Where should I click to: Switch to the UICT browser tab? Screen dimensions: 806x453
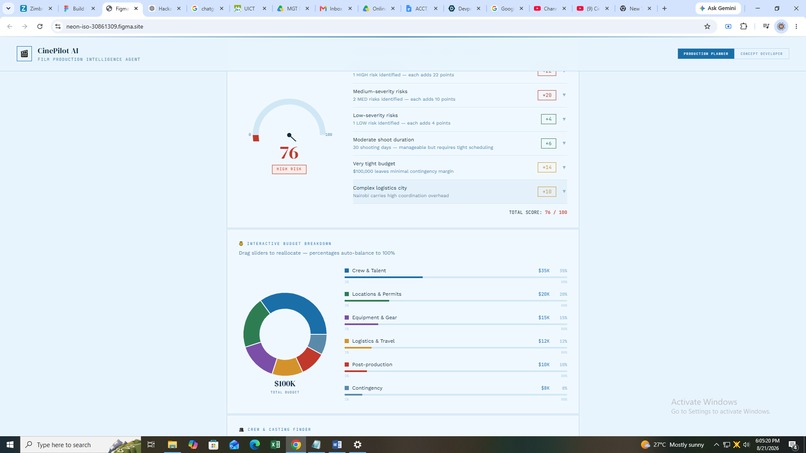click(250, 8)
